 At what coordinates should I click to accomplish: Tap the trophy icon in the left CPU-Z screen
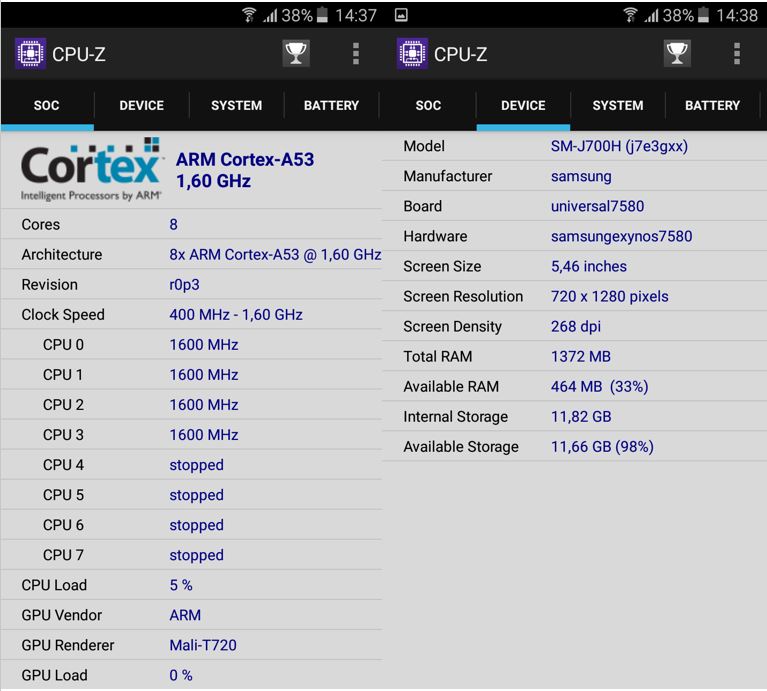(x=296, y=53)
